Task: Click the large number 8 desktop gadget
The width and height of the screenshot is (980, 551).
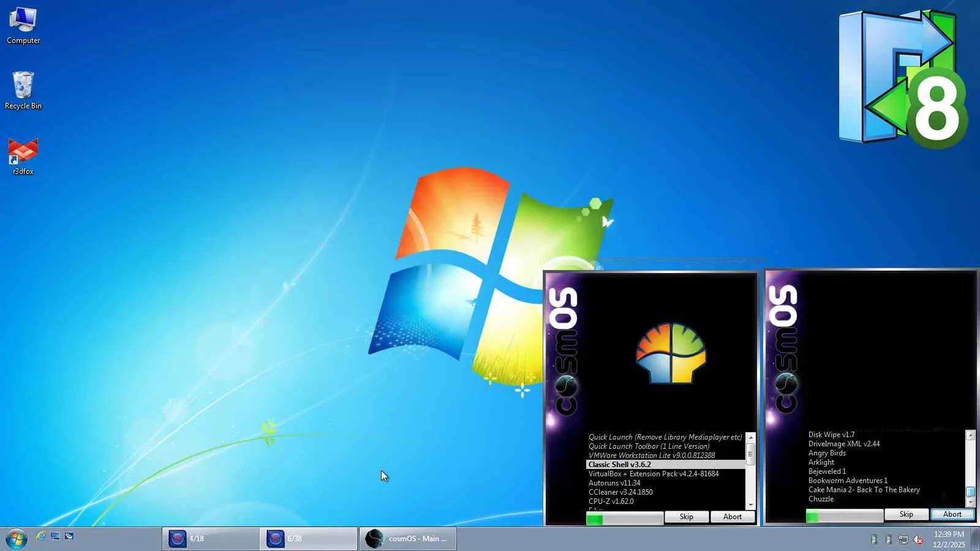Action: 937,108
